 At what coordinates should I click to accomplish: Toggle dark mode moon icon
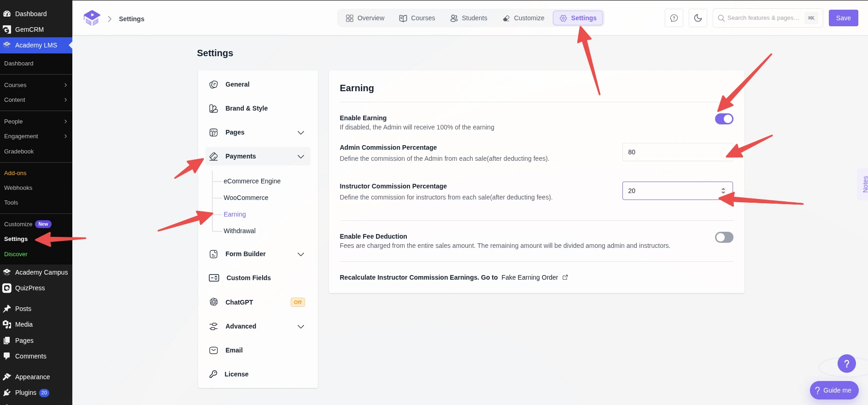[x=698, y=18]
